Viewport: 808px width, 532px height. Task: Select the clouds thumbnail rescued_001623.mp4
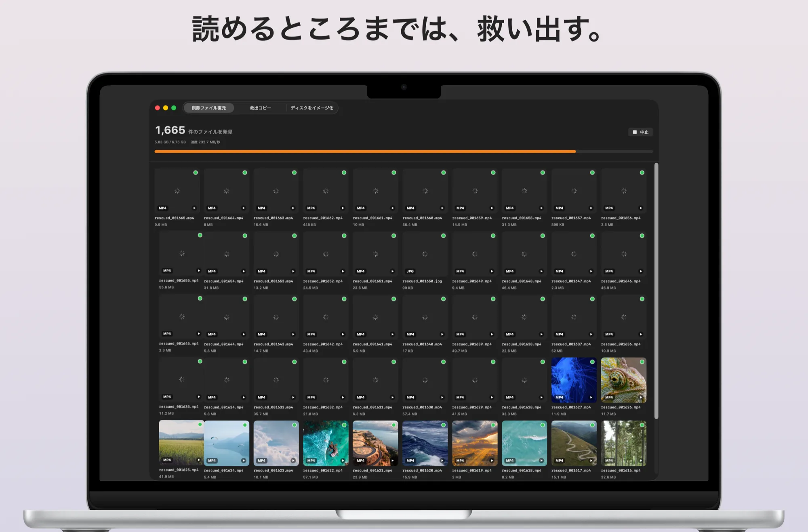coord(276,443)
